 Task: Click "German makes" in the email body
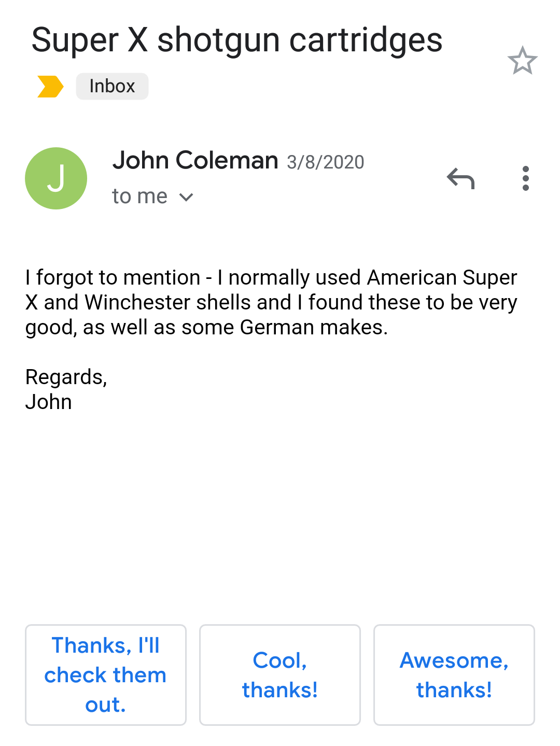(x=313, y=328)
